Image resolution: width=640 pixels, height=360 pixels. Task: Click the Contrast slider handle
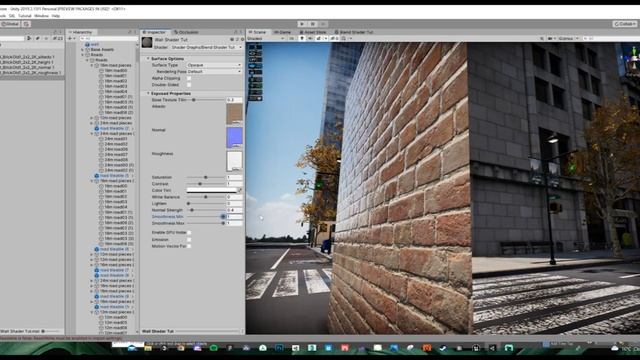coord(200,184)
